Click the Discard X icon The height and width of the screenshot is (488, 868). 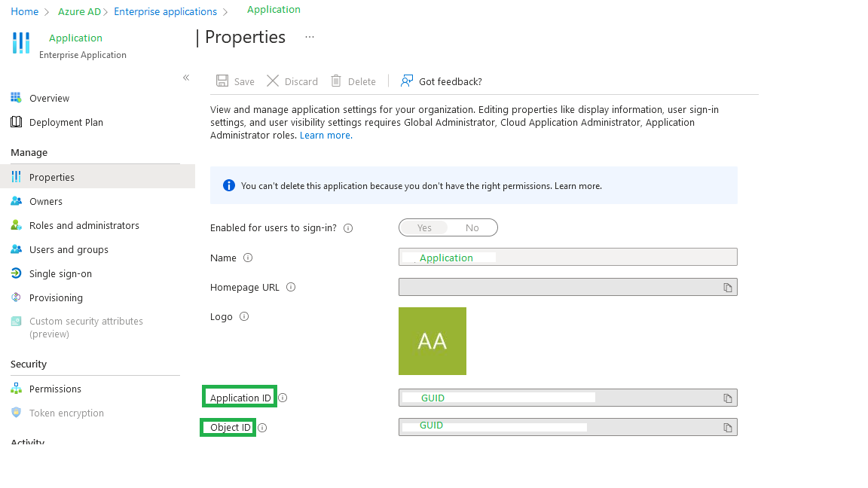pyautogui.click(x=273, y=81)
